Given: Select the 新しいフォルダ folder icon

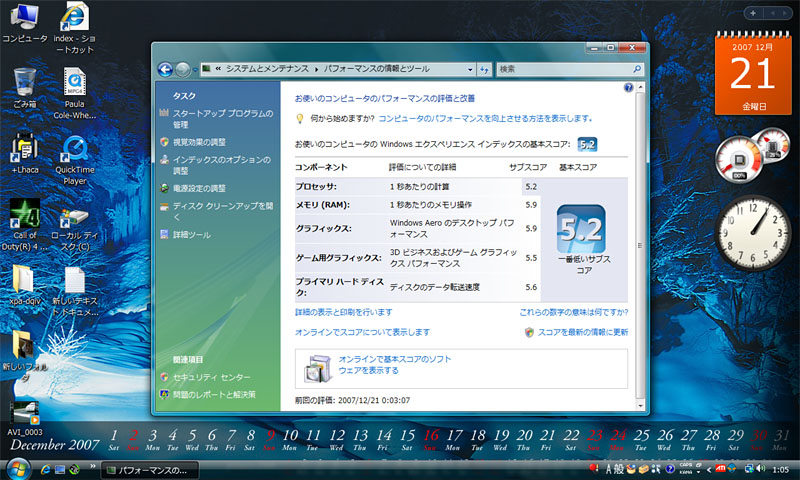Looking at the screenshot, I should [24, 356].
